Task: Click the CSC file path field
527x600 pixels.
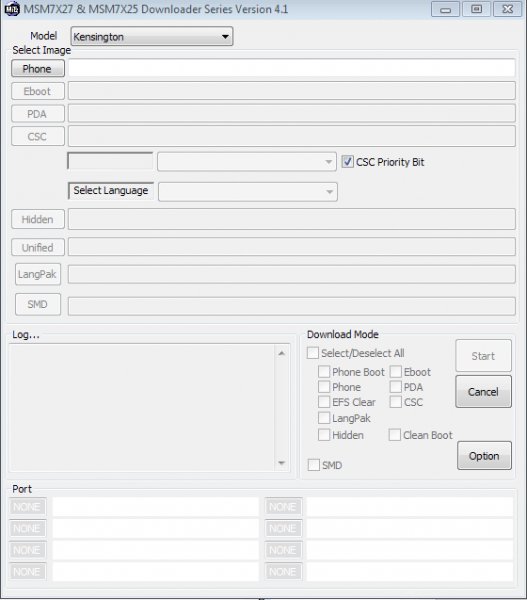Action: 291,136
